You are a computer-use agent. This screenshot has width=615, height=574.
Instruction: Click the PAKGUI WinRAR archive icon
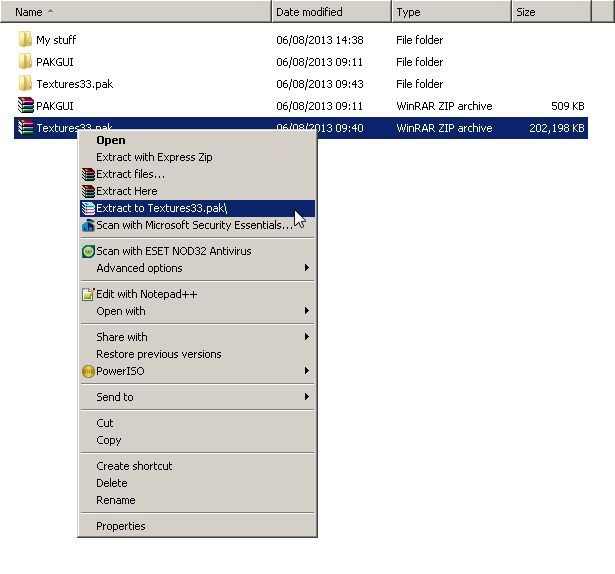pos(26,106)
